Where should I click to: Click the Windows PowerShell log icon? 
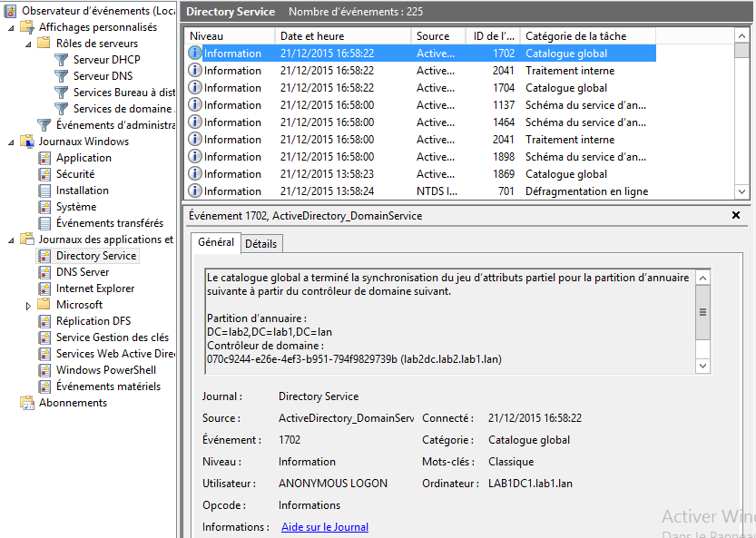(x=44, y=370)
